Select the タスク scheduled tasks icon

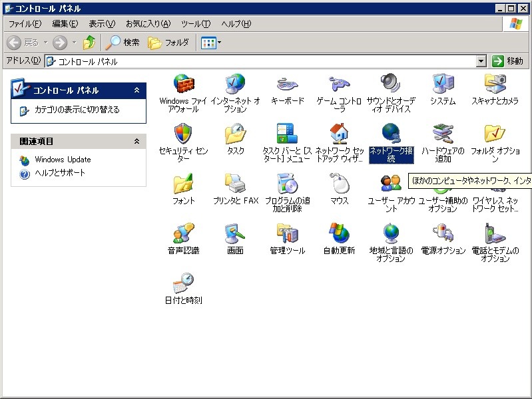[235, 134]
